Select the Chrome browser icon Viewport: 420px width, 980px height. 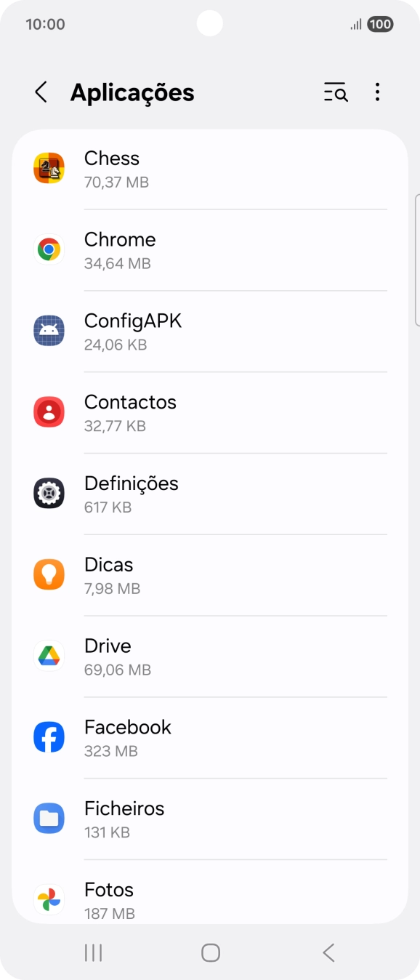(x=49, y=249)
